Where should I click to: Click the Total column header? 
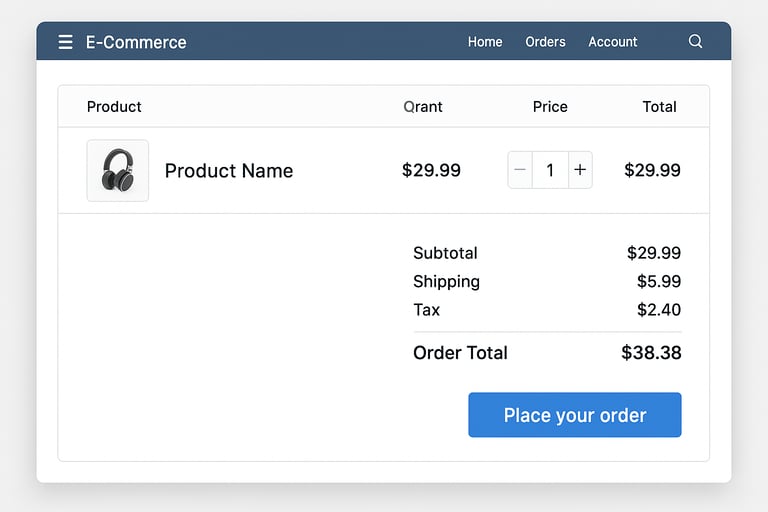659,107
